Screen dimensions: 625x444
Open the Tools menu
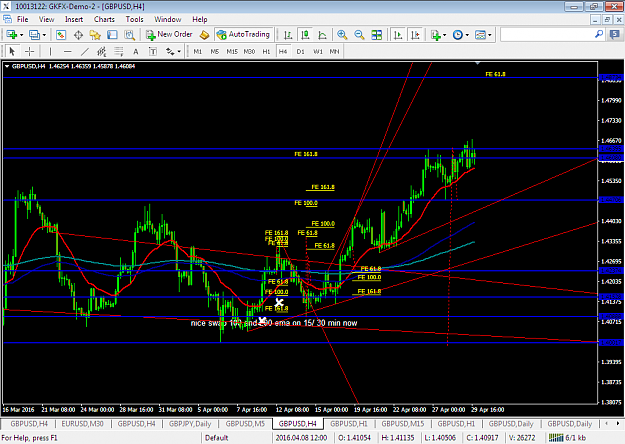pos(134,19)
